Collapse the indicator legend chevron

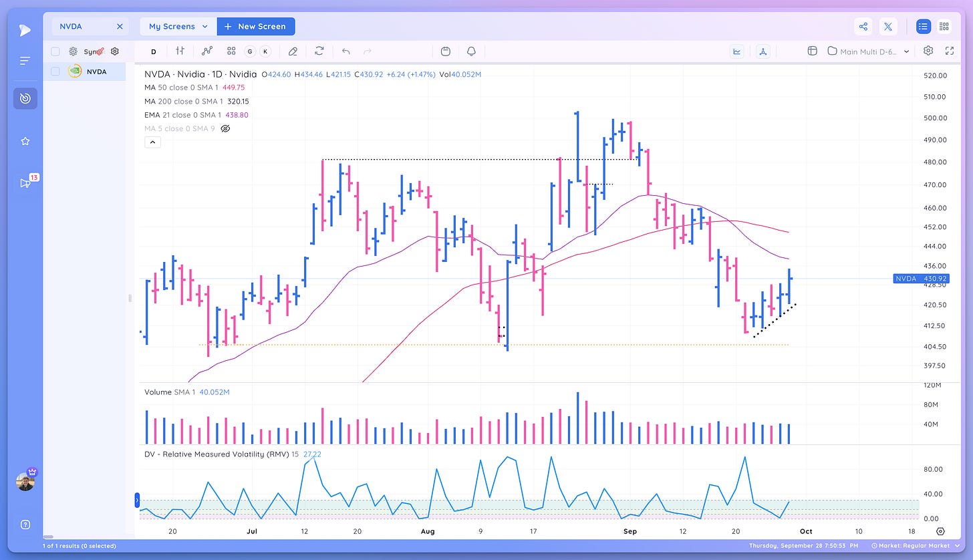click(152, 142)
